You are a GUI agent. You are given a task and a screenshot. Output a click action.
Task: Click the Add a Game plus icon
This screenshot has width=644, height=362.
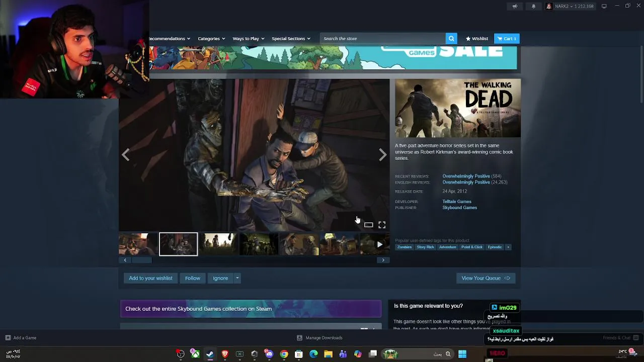pyautogui.click(x=8, y=338)
